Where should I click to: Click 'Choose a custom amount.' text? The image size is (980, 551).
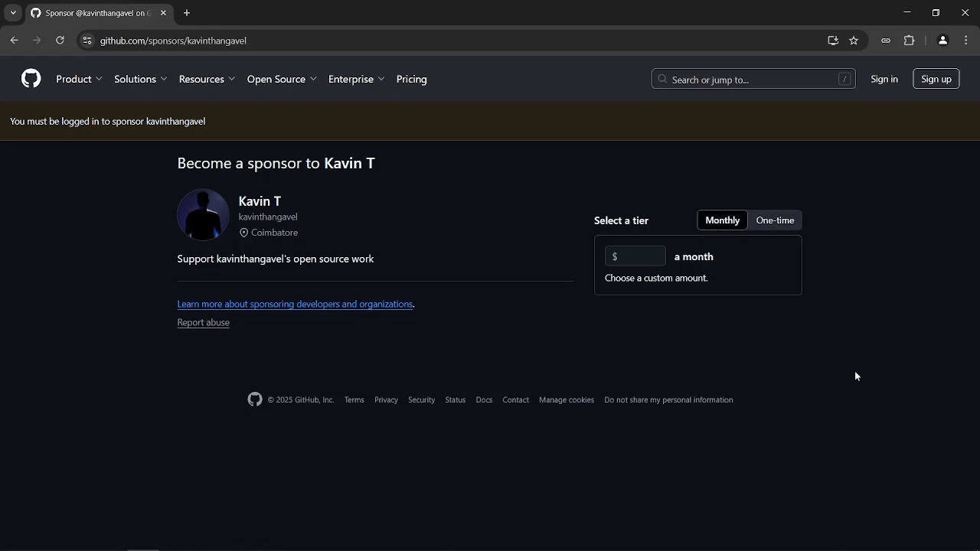pos(656,278)
